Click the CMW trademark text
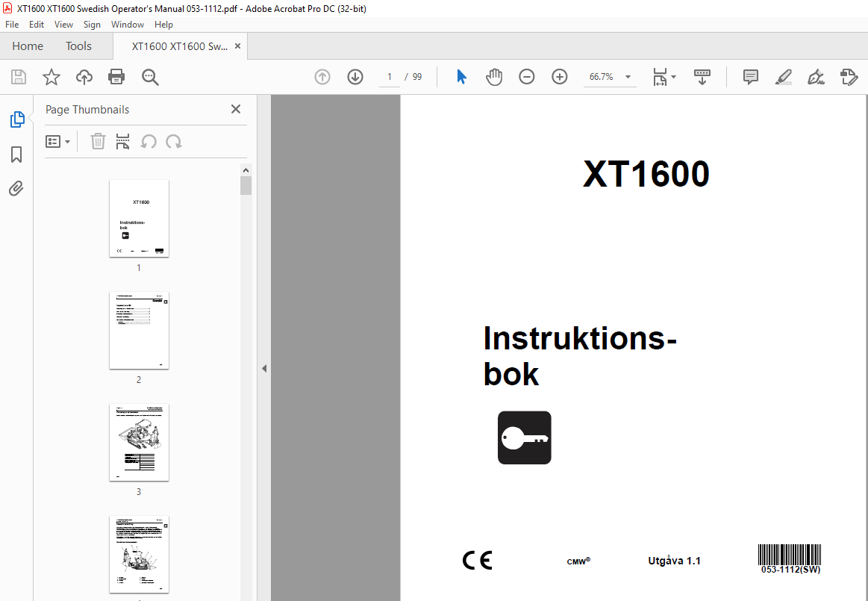 (578, 561)
